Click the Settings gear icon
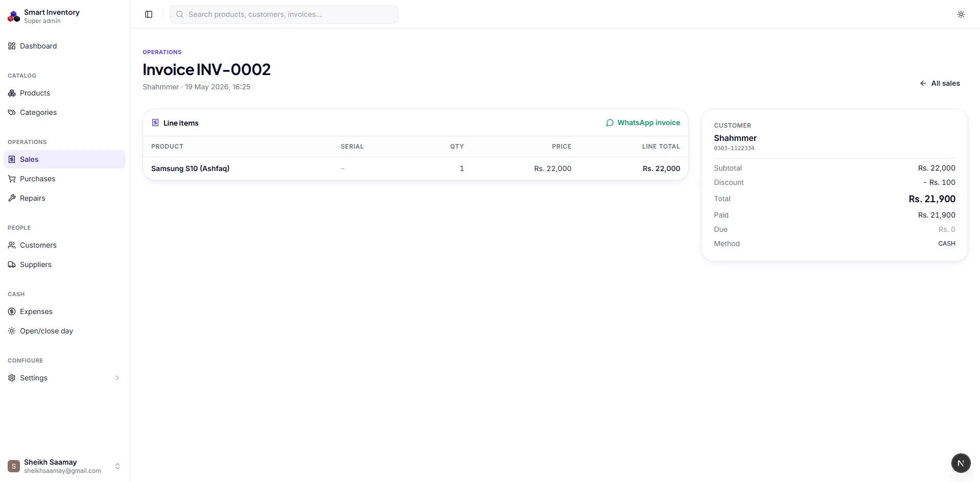The width and height of the screenshot is (980, 482). 12,378
